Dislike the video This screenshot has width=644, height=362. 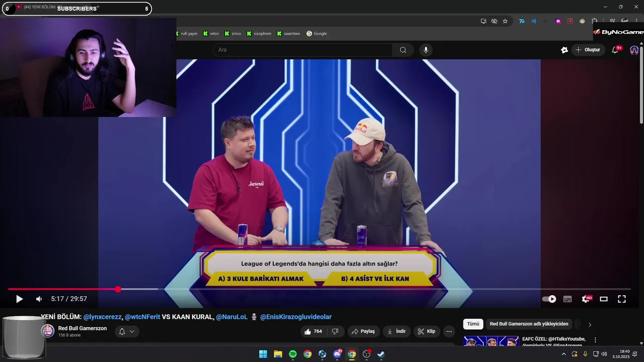[335, 331]
